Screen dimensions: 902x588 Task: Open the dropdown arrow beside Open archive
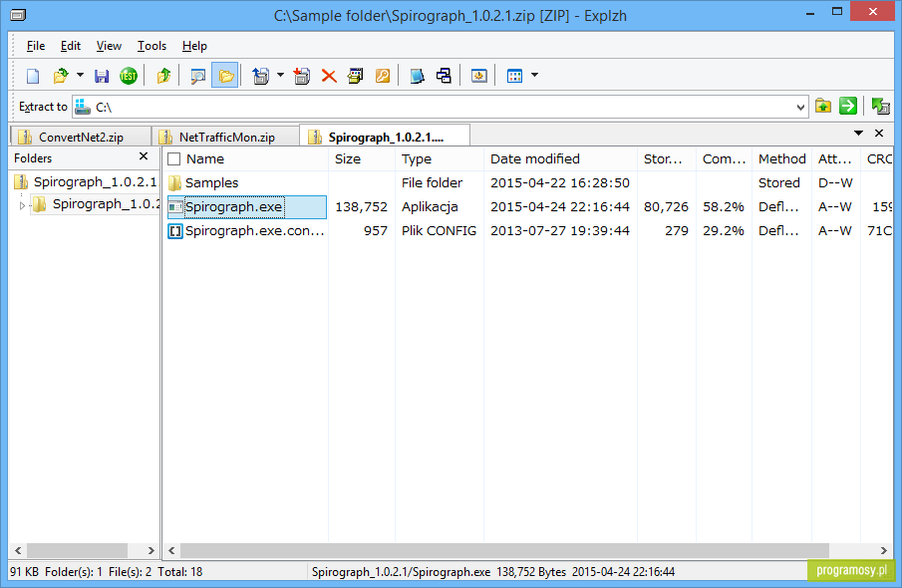click(x=80, y=75)
